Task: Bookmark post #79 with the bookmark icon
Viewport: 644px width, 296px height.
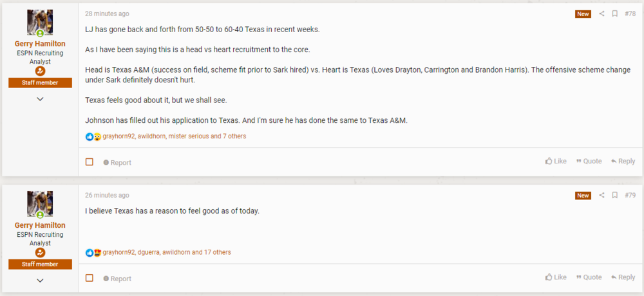Action: (x=615, y=196)
